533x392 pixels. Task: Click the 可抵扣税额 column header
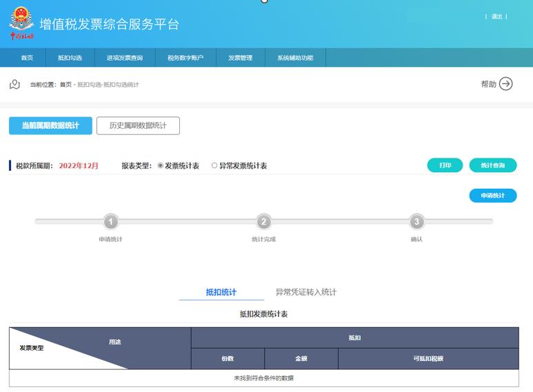(x=428, y=358)
